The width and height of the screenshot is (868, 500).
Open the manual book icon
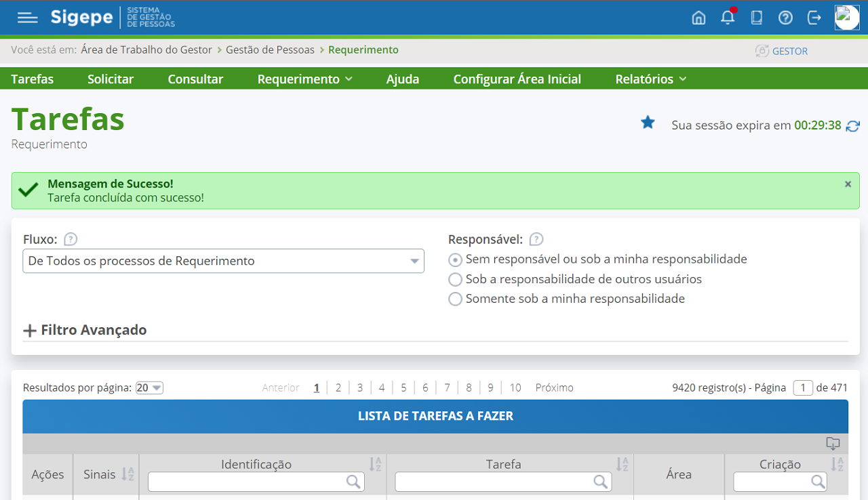[757, 18]
